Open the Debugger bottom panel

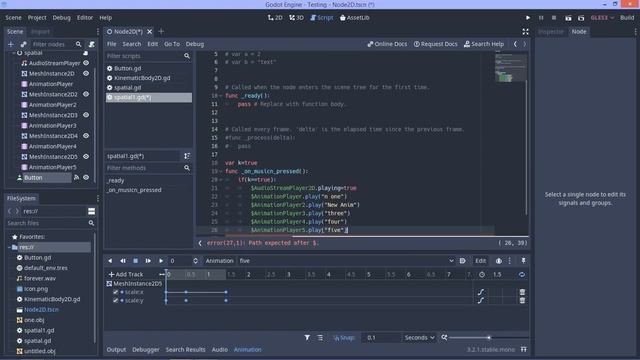click(146, 349)
